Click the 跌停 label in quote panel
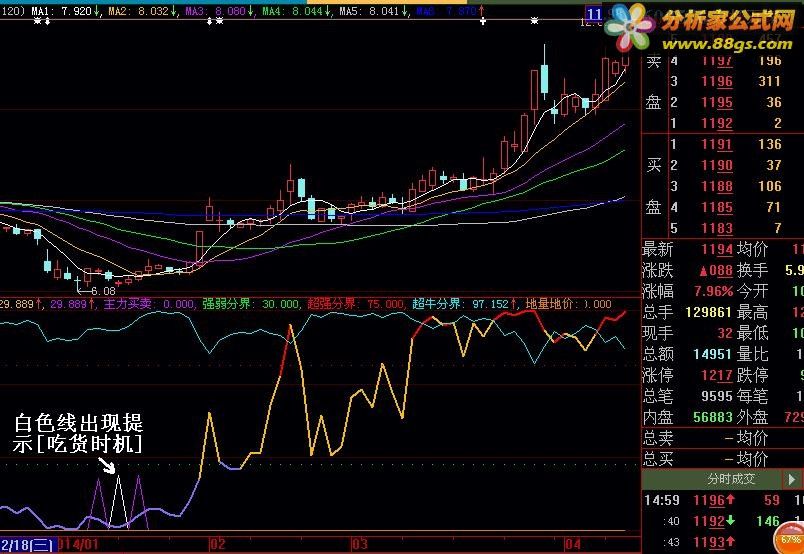This screenshot has width=804, height=554. pyautogui.click(x=752, y=375)
